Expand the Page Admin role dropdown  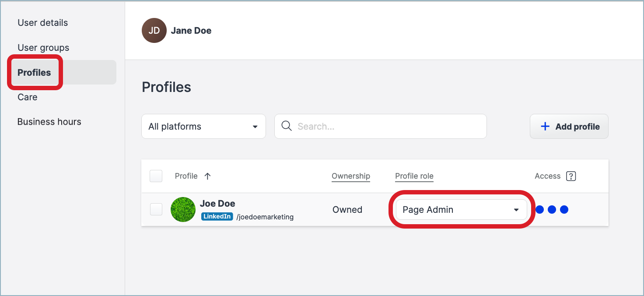point(461,210)
